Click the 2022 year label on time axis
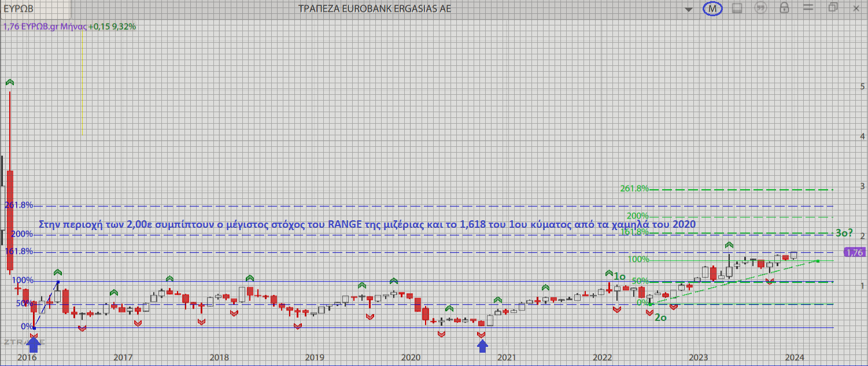The image size is (868, 366). click(x=603, y=357)
